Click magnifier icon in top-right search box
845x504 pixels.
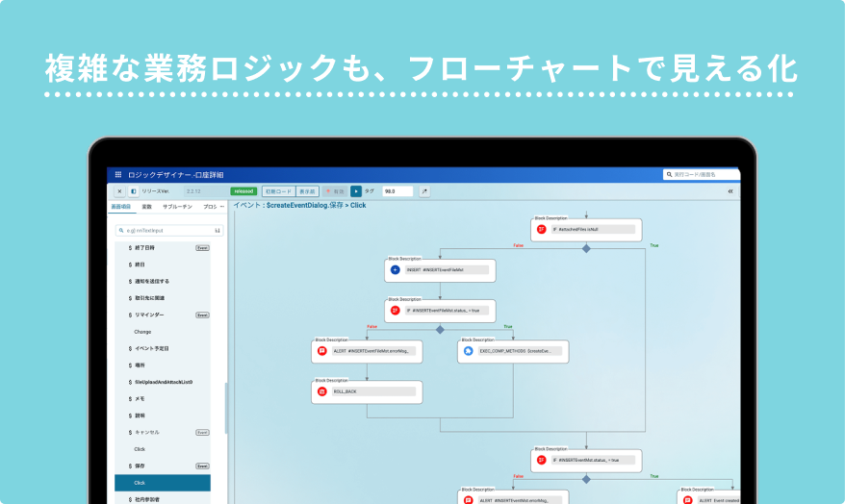[x=669, y=174]
